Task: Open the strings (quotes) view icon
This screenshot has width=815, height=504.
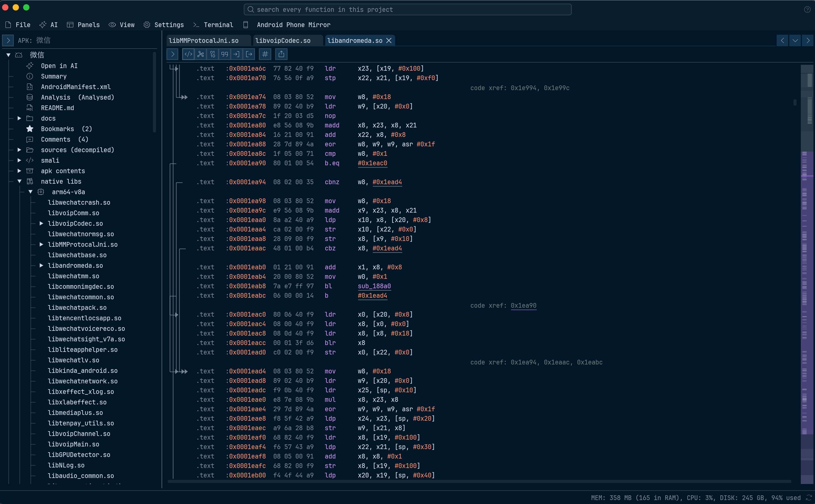Action: (x=225, y=54)
